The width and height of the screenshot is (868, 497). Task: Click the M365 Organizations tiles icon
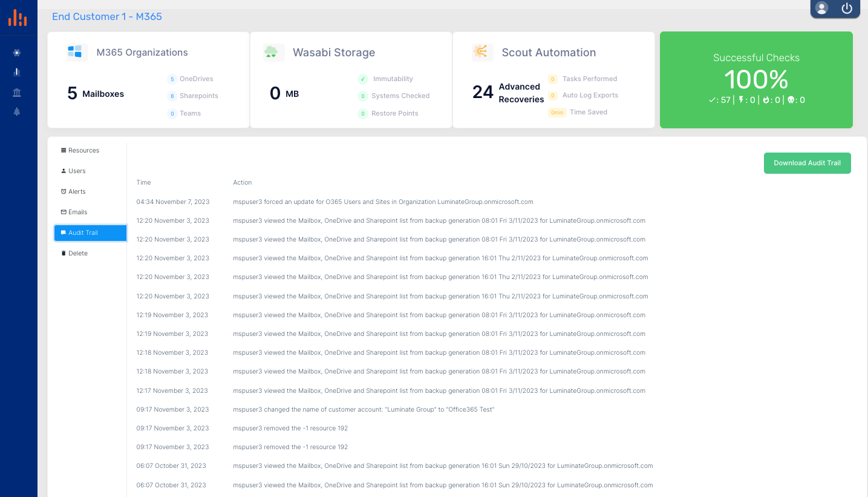pos(77,52)
